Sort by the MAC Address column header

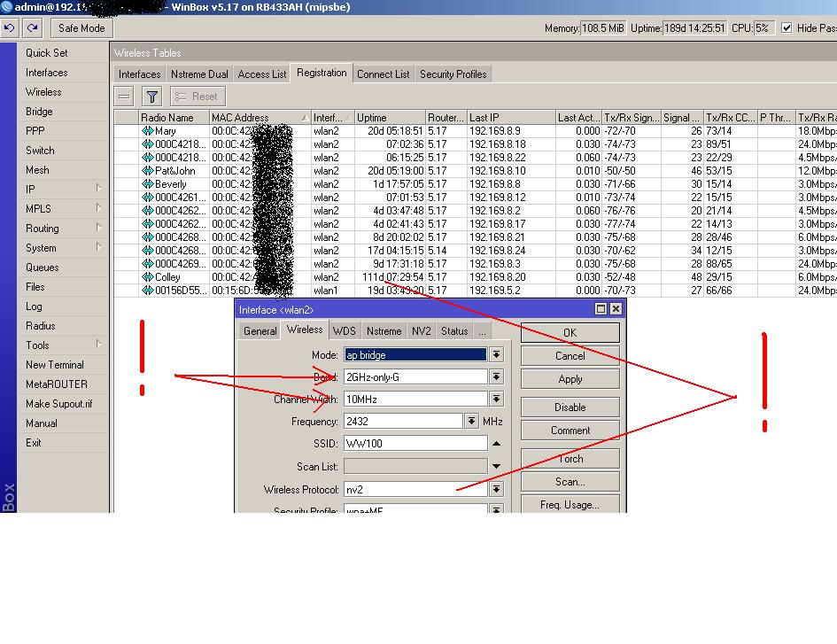pos(260,118)
